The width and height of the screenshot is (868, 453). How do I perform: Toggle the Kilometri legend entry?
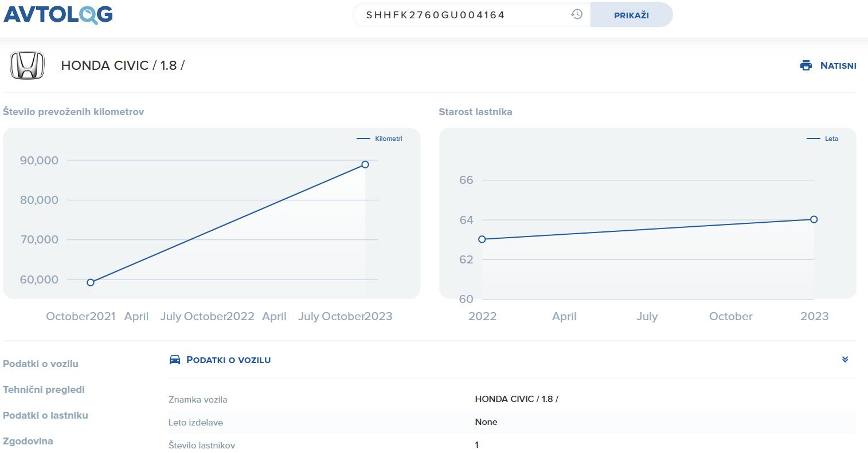tap(380, 139)
